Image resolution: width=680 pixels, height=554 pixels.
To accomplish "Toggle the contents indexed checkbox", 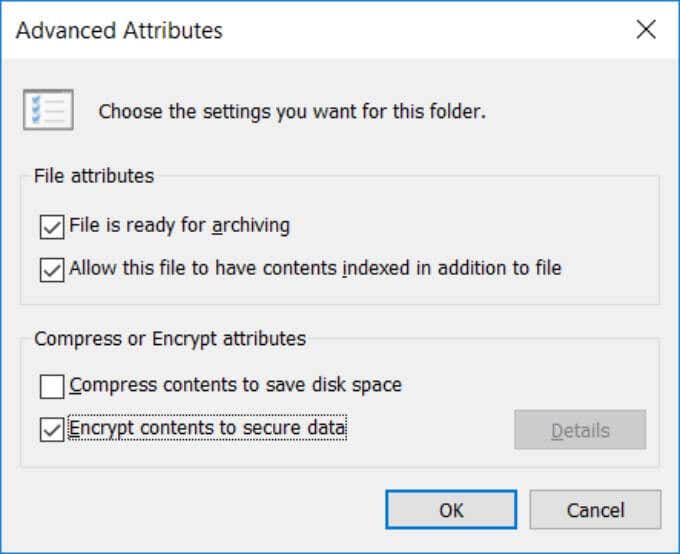I will (x=52, y=269).
